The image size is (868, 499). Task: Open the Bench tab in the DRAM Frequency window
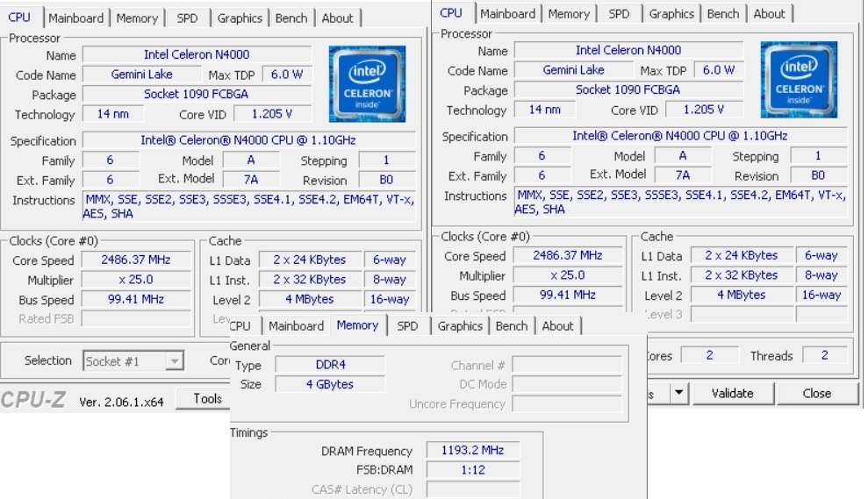[x=512, y=326]
